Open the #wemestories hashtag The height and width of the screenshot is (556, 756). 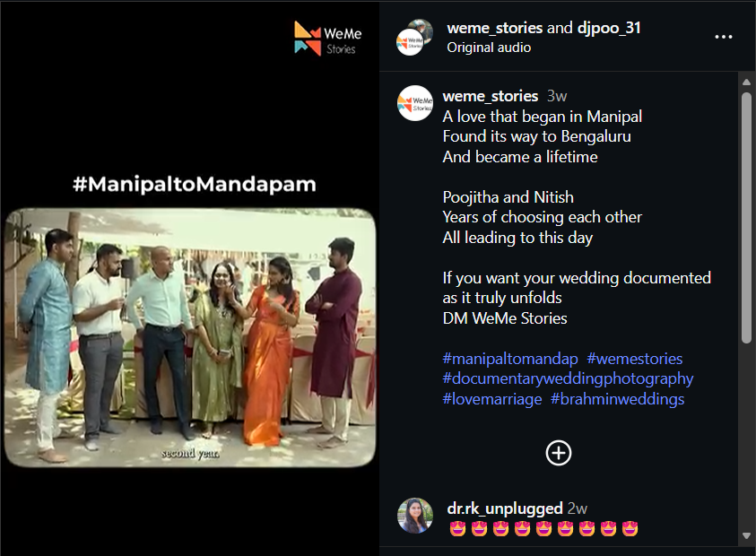tap(635, 359)
